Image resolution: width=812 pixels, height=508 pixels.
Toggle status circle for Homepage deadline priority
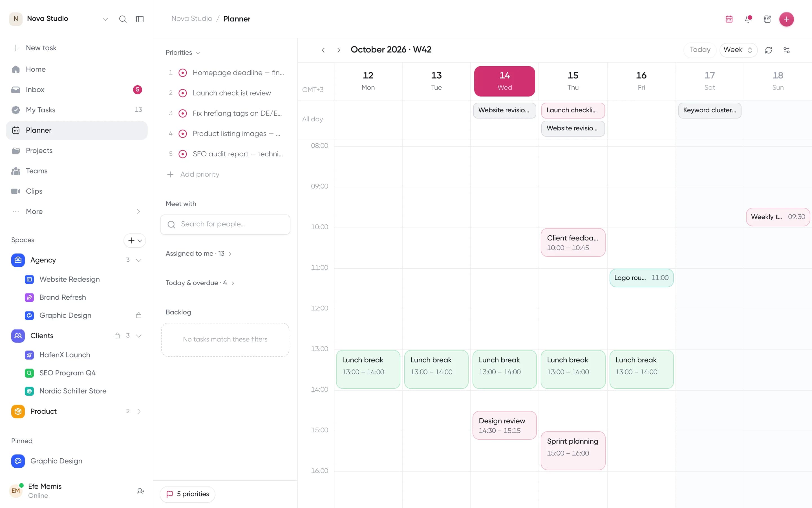pyautogui.click(x=182, y=73)
